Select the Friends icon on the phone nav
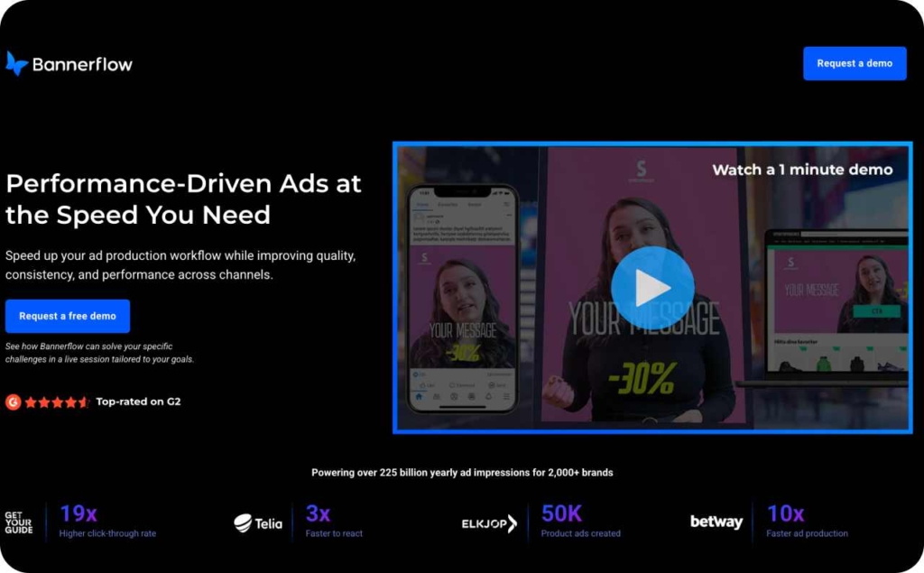This screenshot has width=924, height=573. pos(436,396)
